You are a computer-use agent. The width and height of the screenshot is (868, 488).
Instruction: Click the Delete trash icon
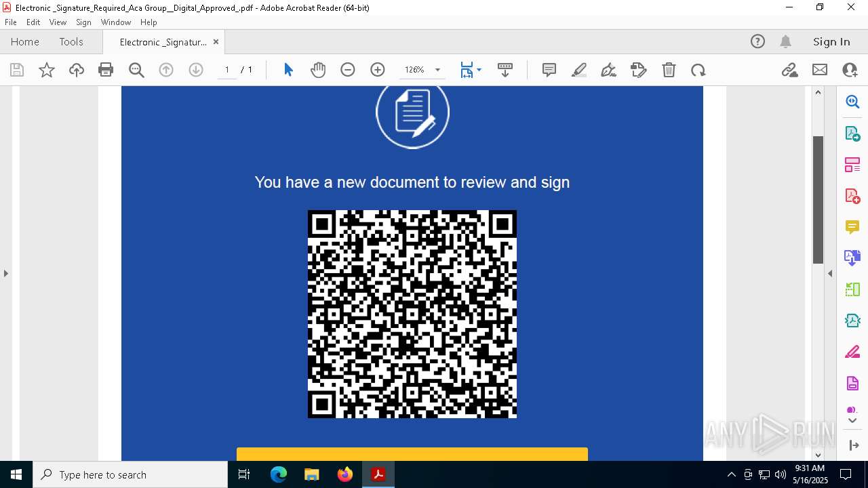669,70
